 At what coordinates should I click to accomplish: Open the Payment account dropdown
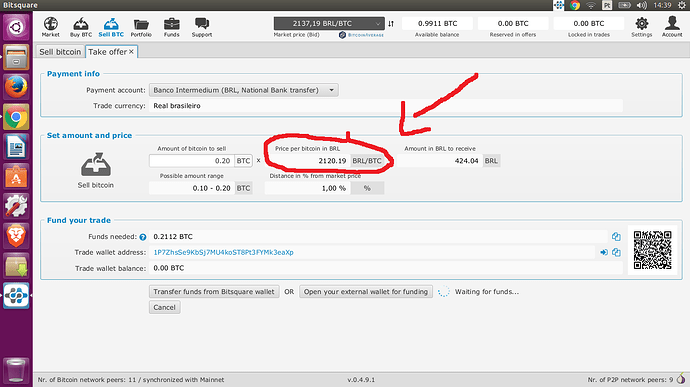point(244,90)
